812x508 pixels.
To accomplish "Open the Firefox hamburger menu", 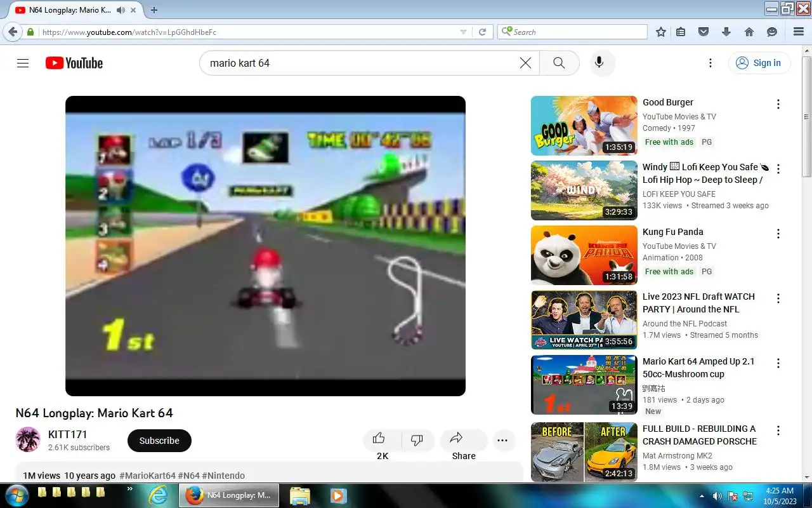I will point(799,32).
